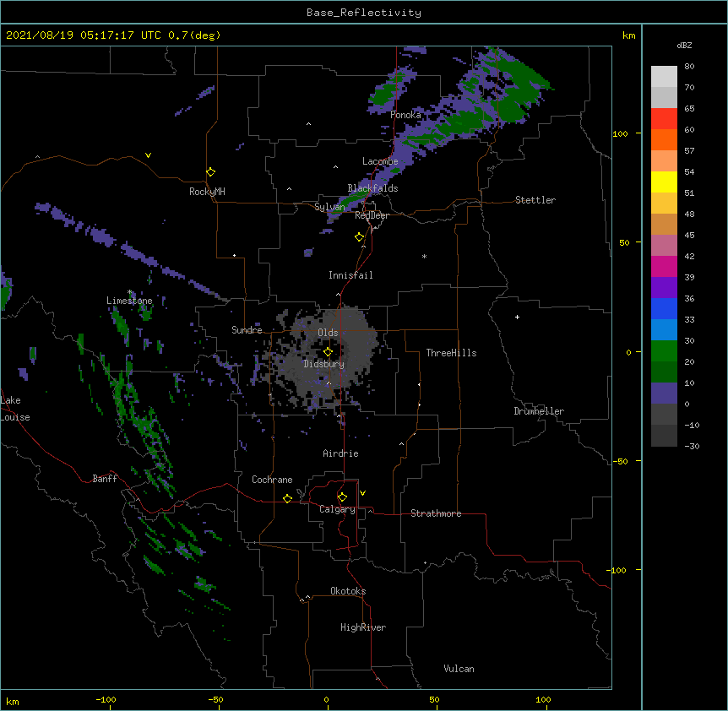Click the Banff town label
This screenshot has width=728, height=711.
[105, 479]
